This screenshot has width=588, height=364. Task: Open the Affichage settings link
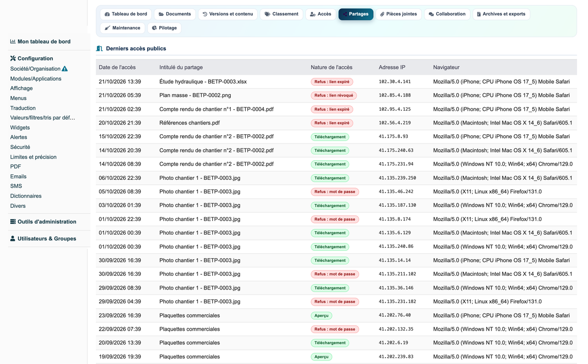(22, 88)
